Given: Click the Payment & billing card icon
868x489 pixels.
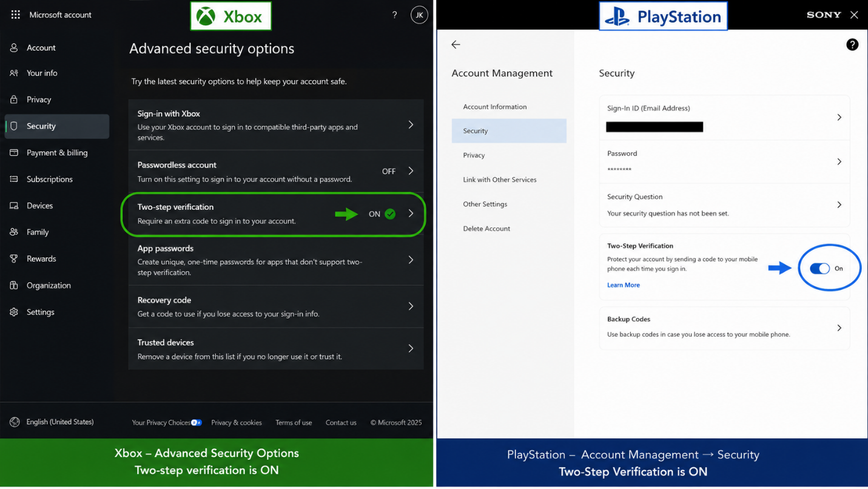Looking at the screenshot, I should [x=14, y=152].
